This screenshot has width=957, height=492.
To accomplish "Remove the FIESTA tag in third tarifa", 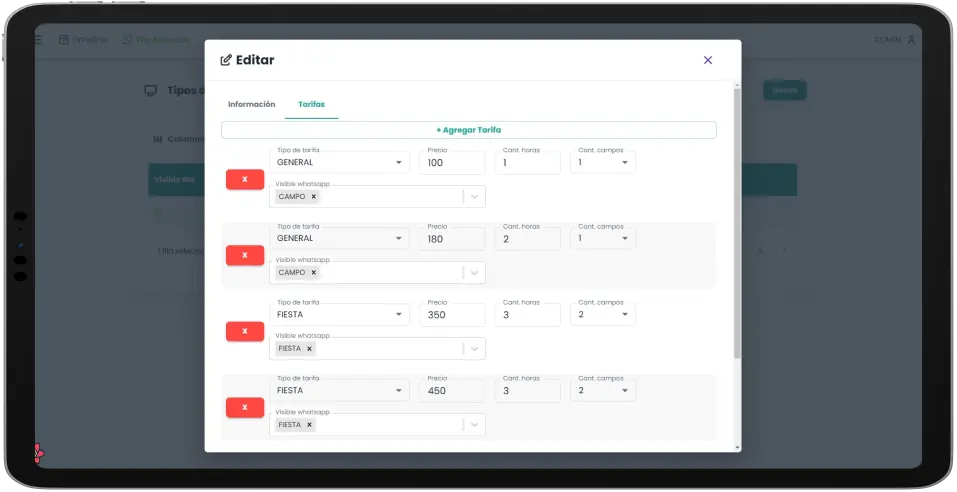I will pos(310,349).
